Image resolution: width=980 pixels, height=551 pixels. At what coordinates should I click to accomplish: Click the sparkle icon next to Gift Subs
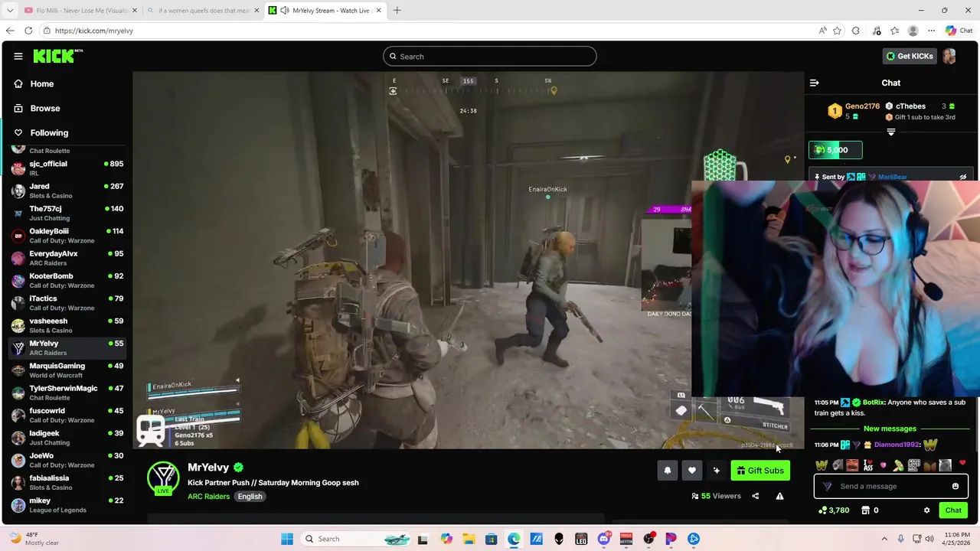[717, 471]
